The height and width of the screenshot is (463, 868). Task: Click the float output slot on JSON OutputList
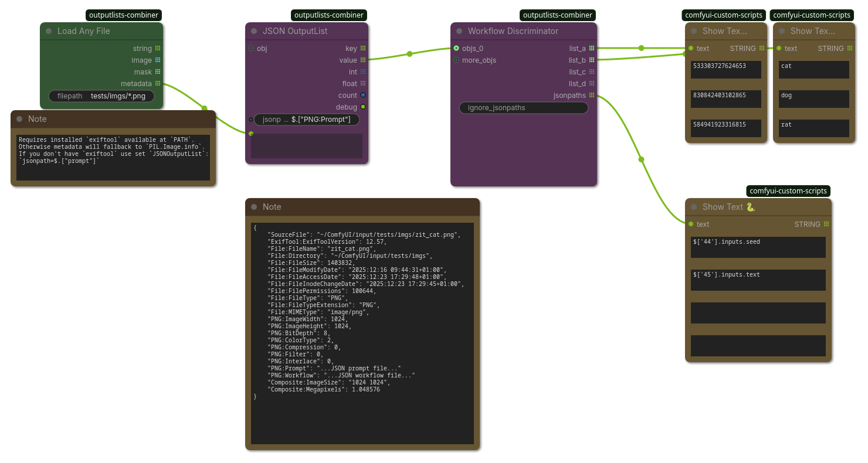[363, 84]
